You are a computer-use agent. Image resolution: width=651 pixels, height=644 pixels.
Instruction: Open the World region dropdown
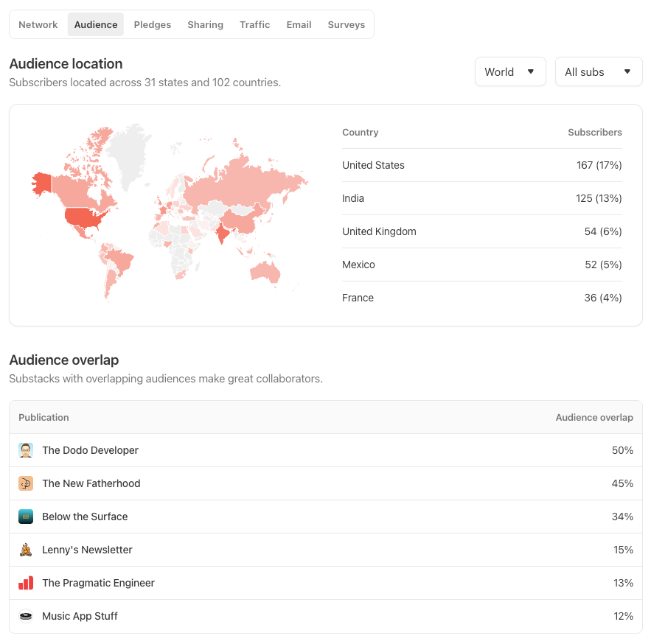(x=510, y=71)
